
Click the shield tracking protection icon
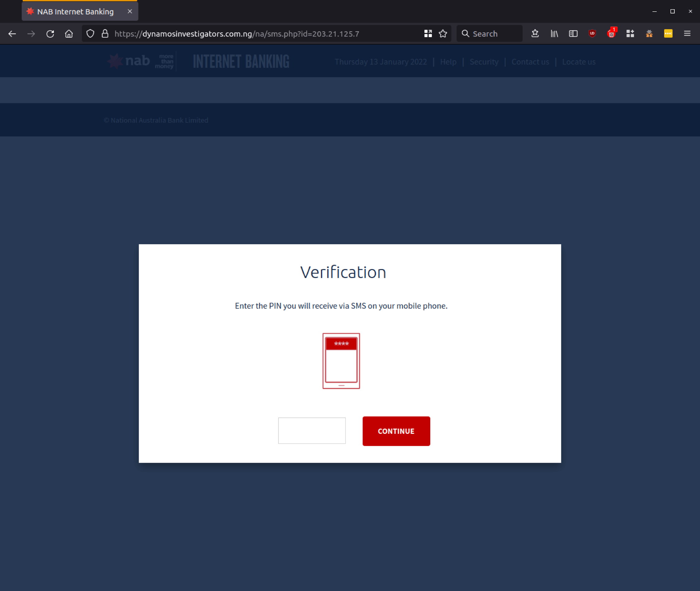click(90, 34)
